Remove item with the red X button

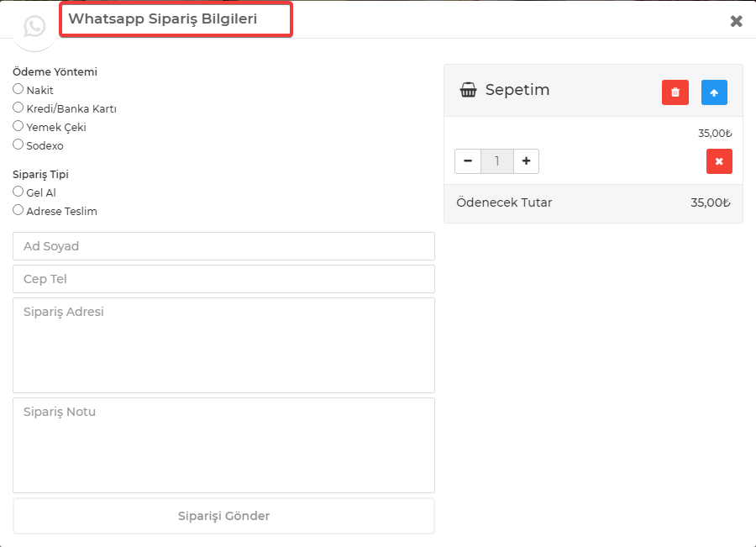click(x=719, y=161)
